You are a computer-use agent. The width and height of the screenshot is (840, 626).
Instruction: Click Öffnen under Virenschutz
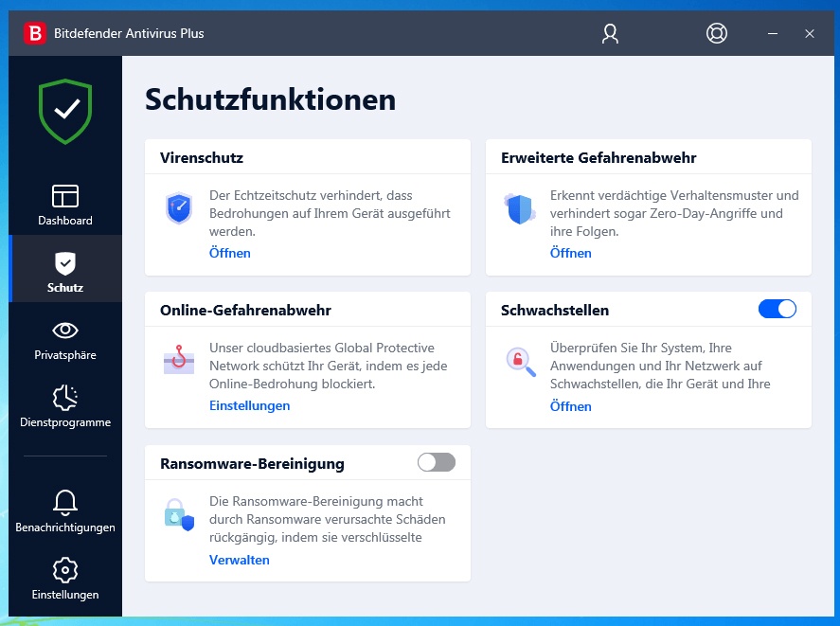pyautogui.click(x=230, y=253)
